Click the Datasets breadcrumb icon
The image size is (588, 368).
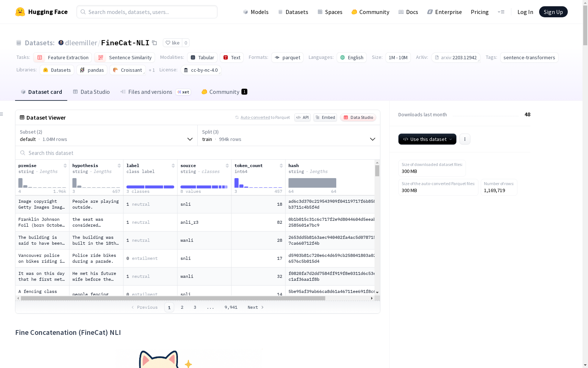[19, 43]
